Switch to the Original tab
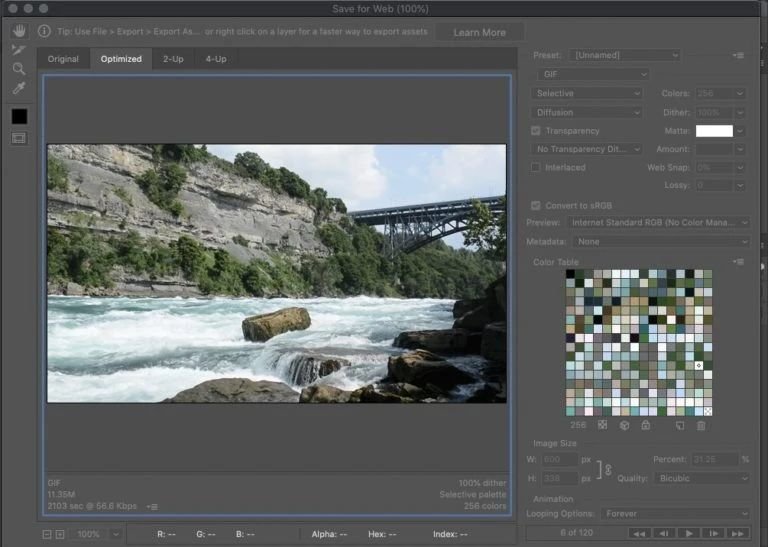The image size is (768, 547). [63, 59]
